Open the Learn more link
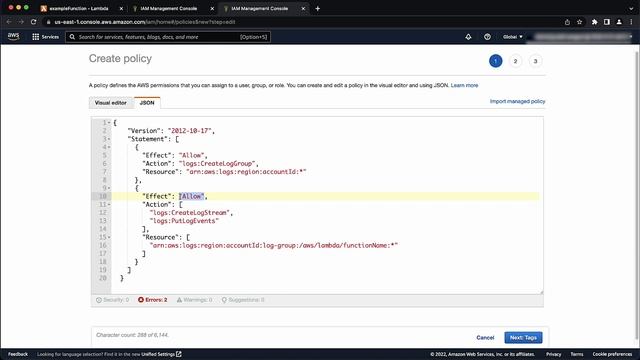Image resolution: width=640 pixels, height=360 pixels. tap(464, 85)
